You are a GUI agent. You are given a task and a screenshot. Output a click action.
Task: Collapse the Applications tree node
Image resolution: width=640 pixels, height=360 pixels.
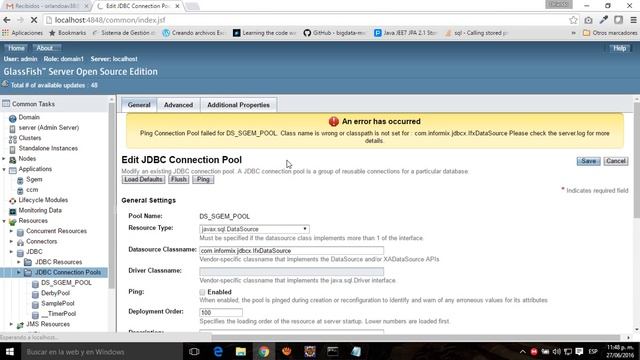coord(4,169)
